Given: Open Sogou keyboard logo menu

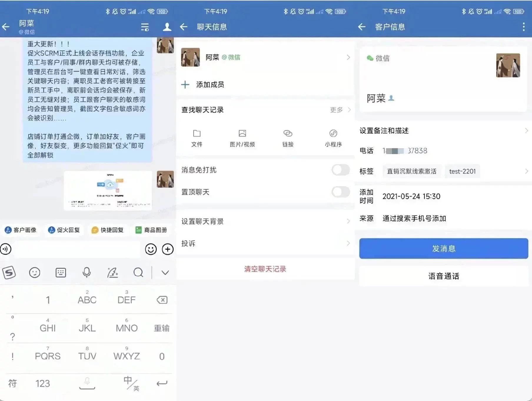Looking at the screenshot, I should pos(9,273).
